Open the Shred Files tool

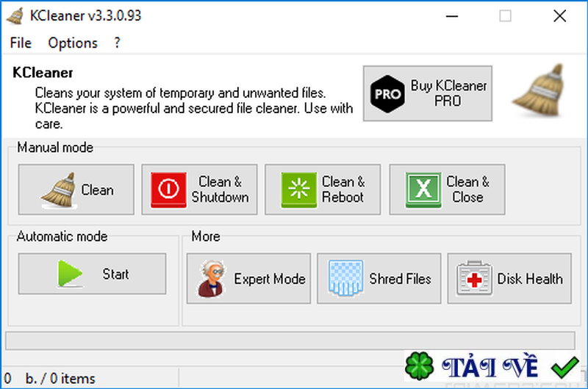[x=379, y=279]
